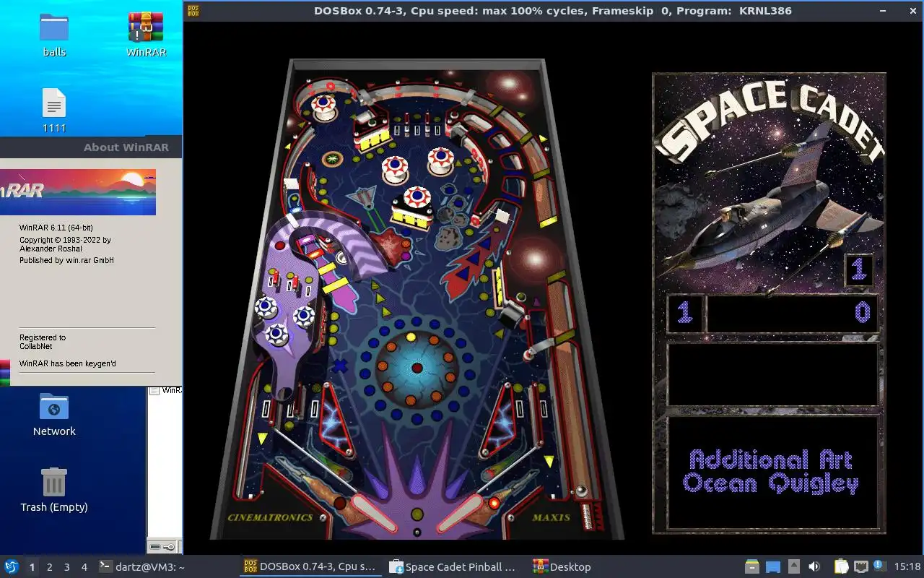
Task: Switch to workspace 3
Action: 66,567
